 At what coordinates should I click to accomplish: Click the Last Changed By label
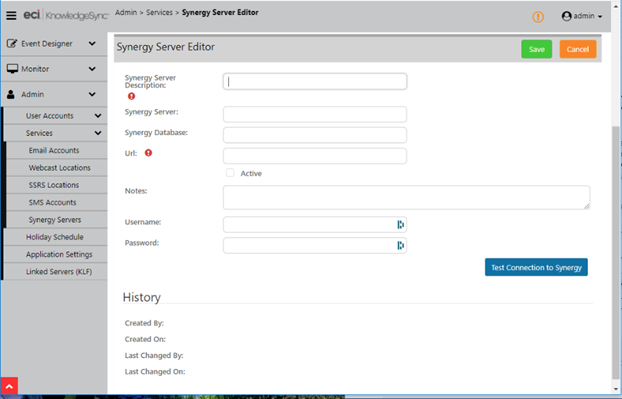pyautogui.click(x=154, y=355)
